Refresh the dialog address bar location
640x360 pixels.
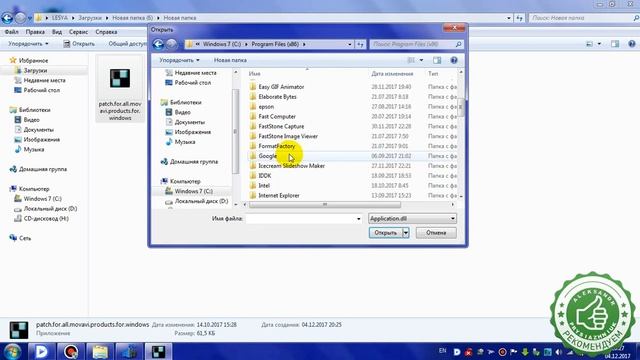(360, 44)
